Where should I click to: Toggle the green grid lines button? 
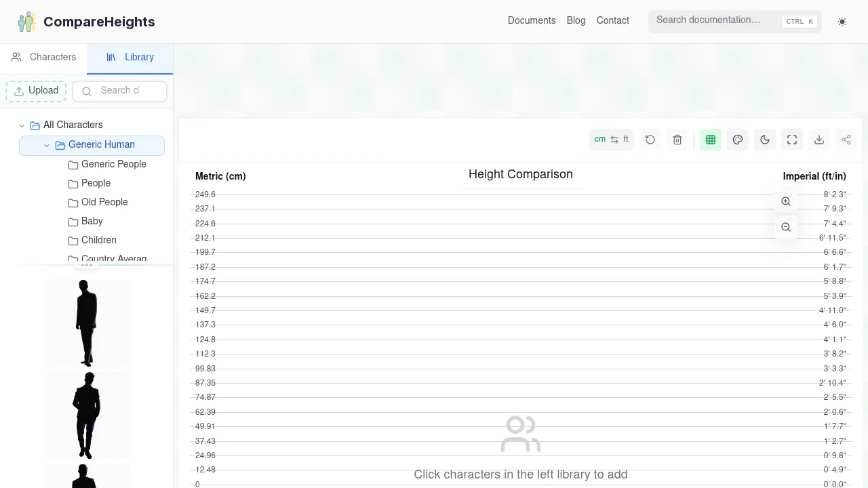click(x=711, y=140)
